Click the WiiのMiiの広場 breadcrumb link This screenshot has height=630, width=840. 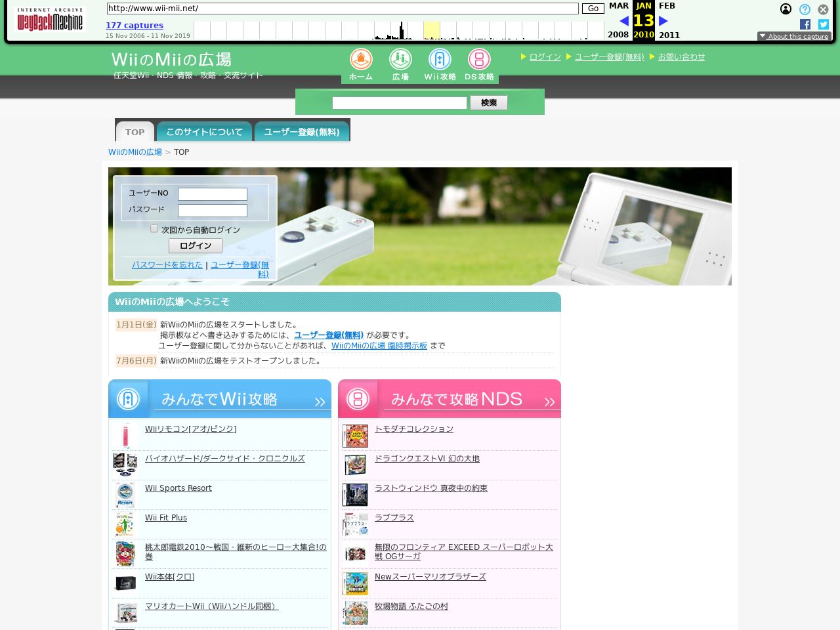coord(135,152)
